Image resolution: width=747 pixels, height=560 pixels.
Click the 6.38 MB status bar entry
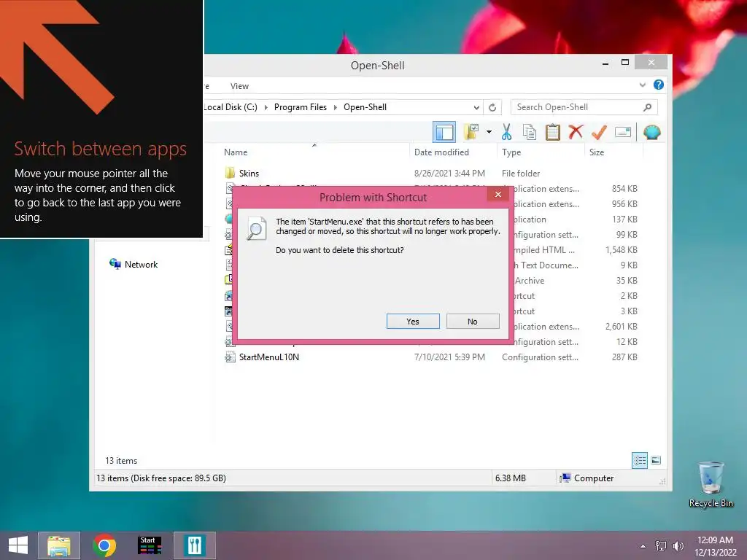[x=510, y=478]
